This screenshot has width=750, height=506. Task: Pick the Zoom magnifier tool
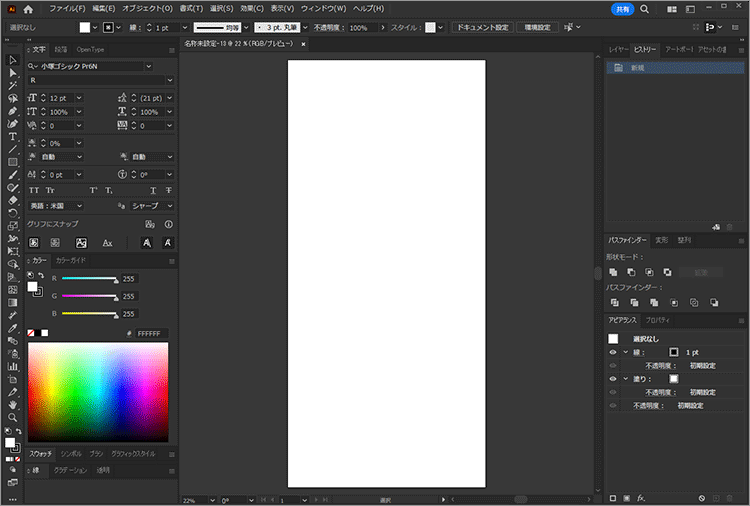(x=12, y=416)
